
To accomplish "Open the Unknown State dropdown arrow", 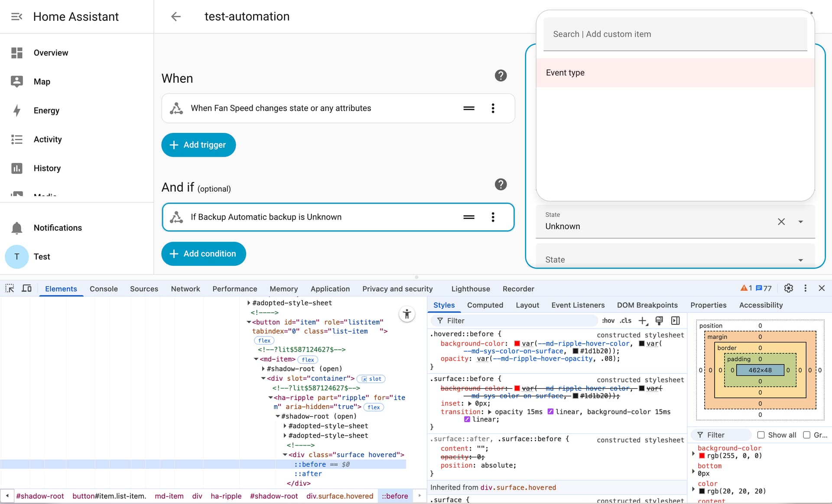I will click(x=800, y=222).
